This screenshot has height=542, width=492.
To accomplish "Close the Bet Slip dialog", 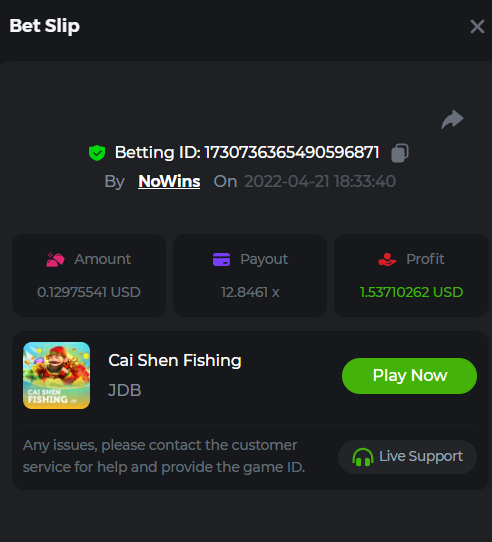I will (477, 26).
